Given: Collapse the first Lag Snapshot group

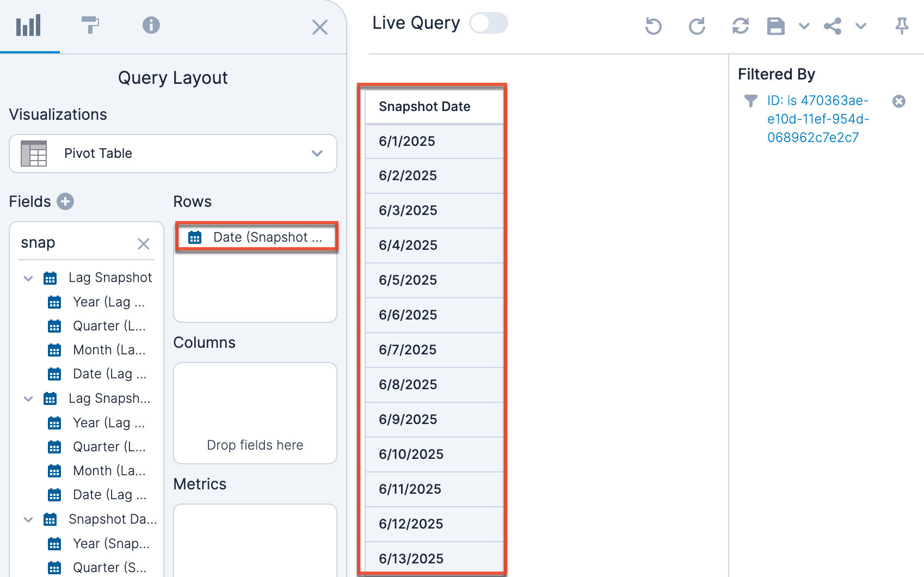Looking at the screenshot, I should (28, 279).
